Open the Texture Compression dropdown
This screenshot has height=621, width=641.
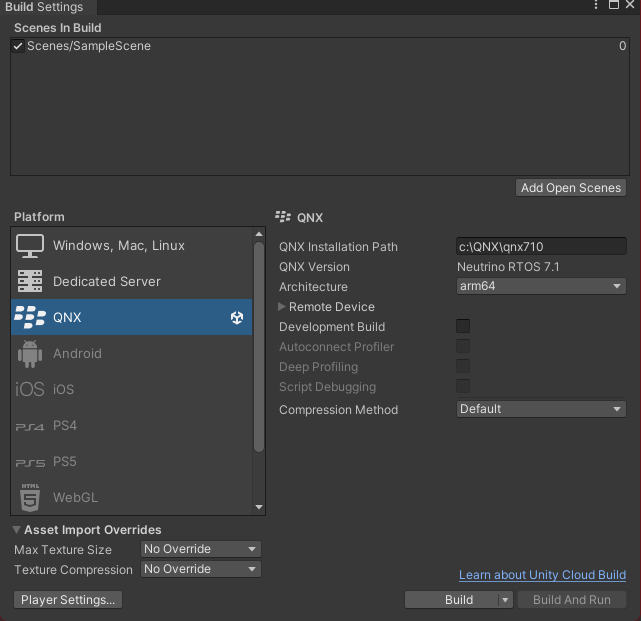coord(201,569)
